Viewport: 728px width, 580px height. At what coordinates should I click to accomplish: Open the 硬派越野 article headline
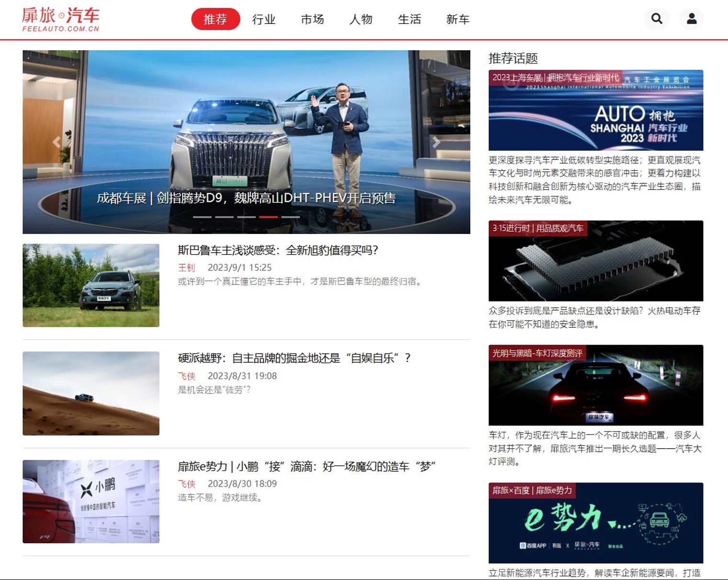pyautogui.click(x=294, y=358)
